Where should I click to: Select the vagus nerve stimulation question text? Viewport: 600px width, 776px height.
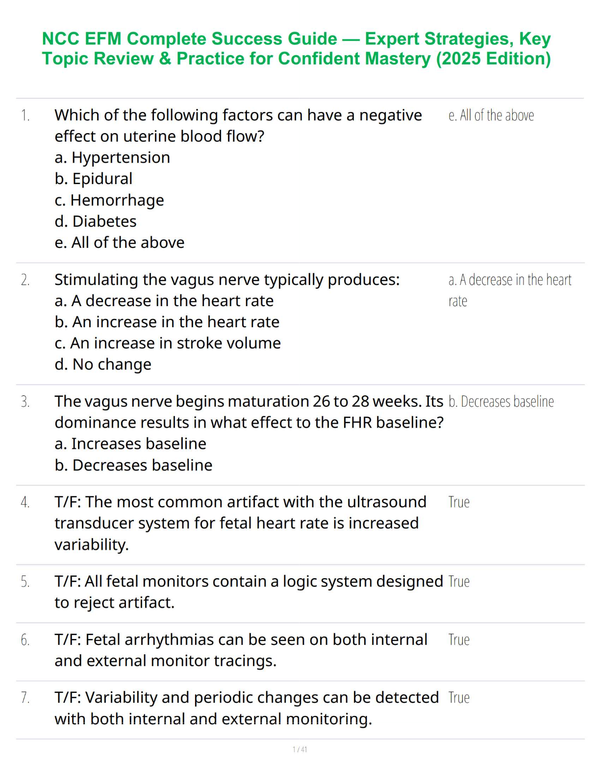click(227, 280)
